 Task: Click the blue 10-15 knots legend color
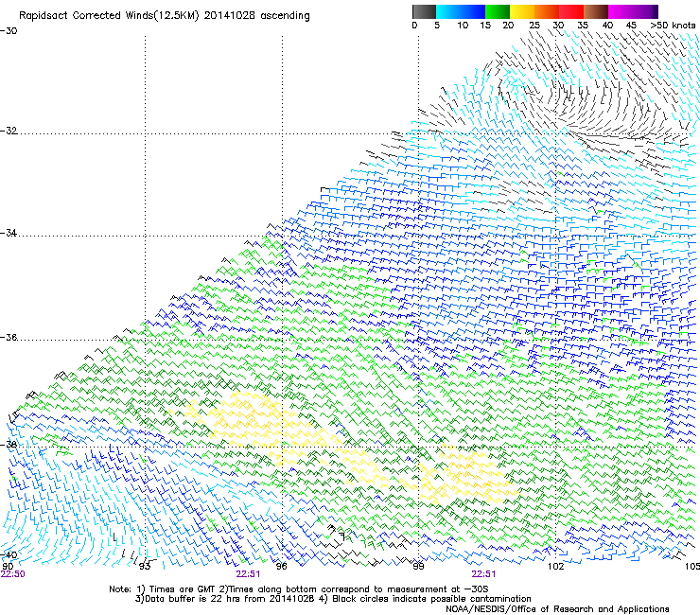[x=473, y=11]
